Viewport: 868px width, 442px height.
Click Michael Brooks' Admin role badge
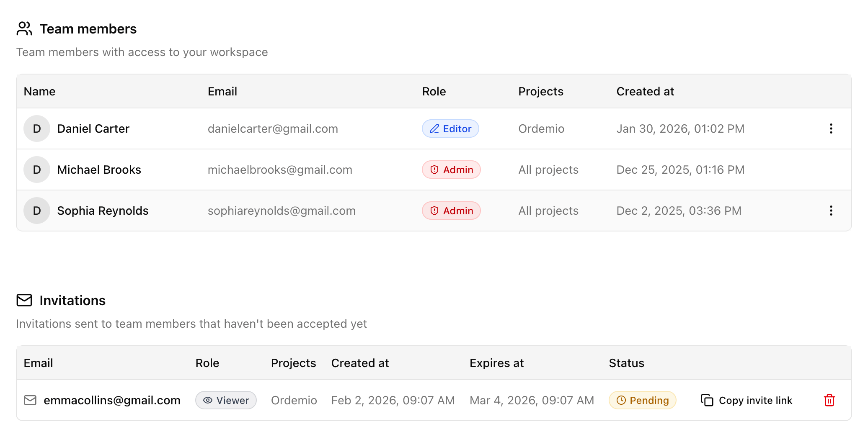click(451, 170)
